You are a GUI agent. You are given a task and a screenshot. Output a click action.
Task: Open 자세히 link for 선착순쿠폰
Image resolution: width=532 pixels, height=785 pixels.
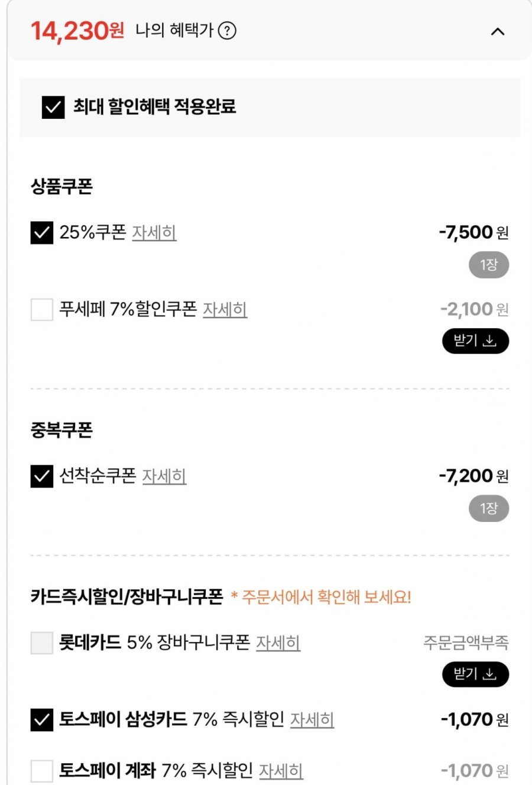pyautogui.click(x=164, y=476)
